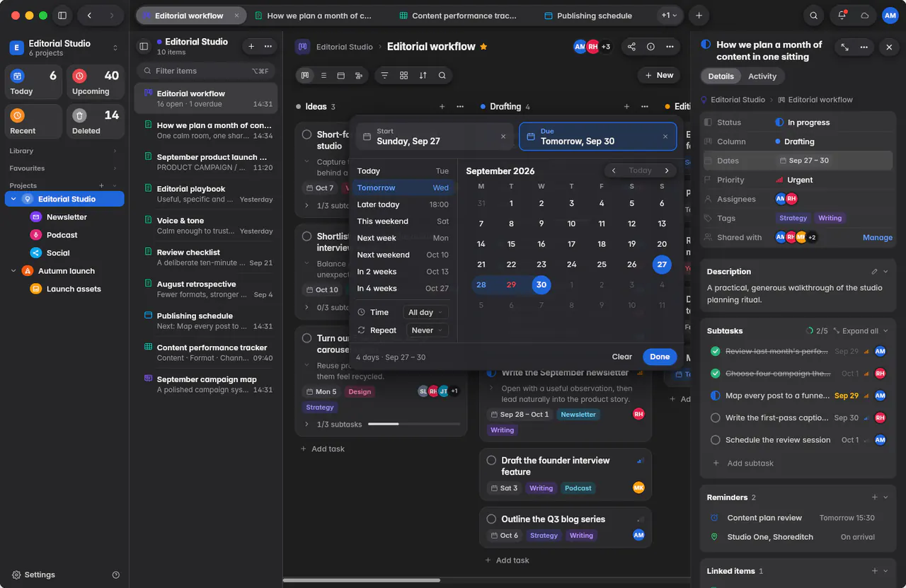Viewport: 906px width, 588px height.
Task: Go to next month in calendar
Action: 667,171
